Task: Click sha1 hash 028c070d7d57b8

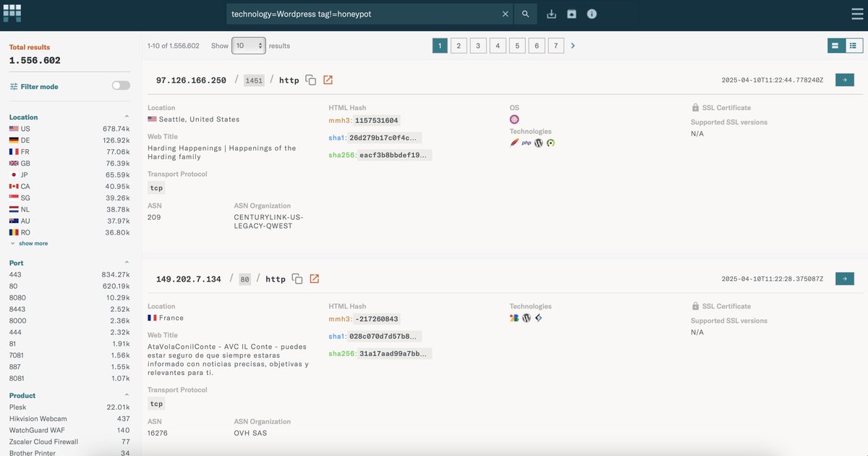Action: 384,337
